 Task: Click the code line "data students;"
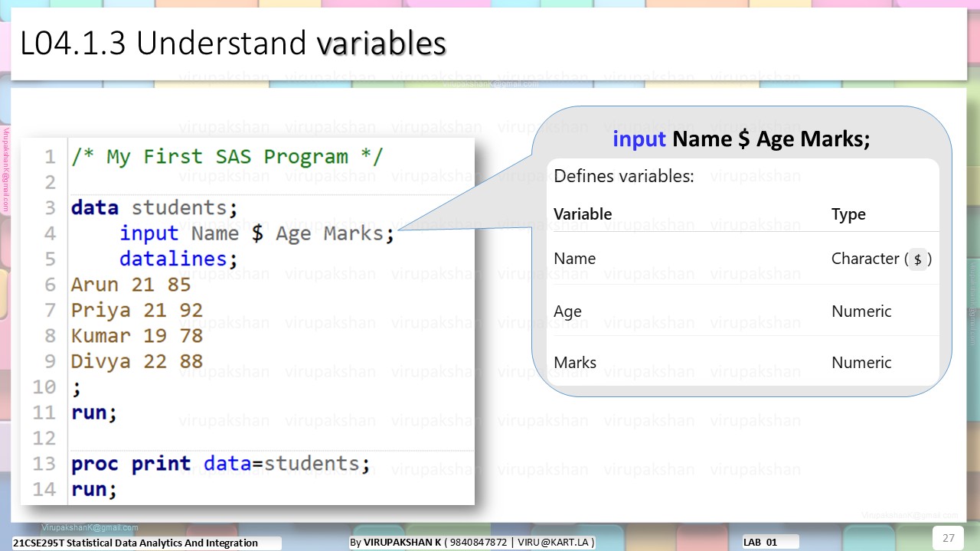click(x=155, y=208)
